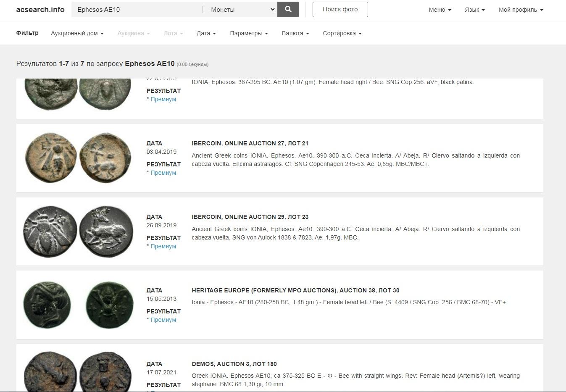
Task: Open Heritage Europe Auction 38, Лот 30 title
Action: 295,290
